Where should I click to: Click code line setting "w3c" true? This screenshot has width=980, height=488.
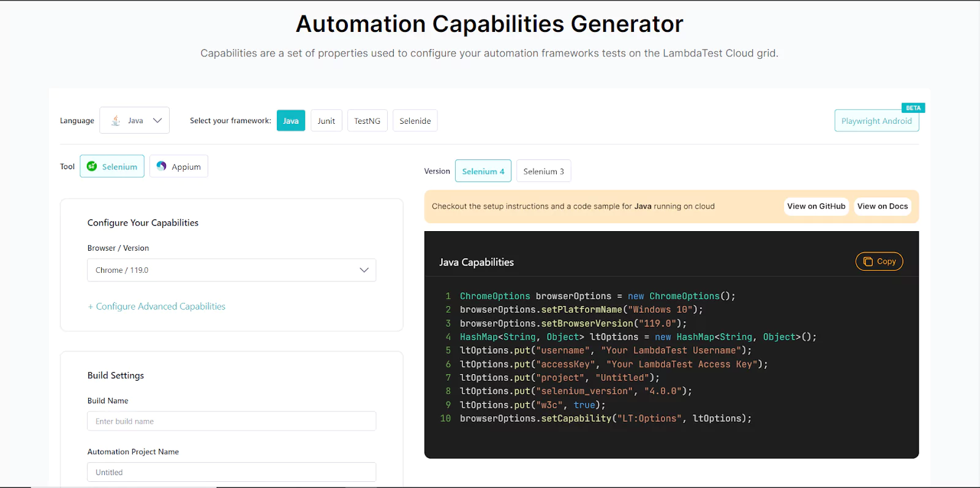pos(533,405)
